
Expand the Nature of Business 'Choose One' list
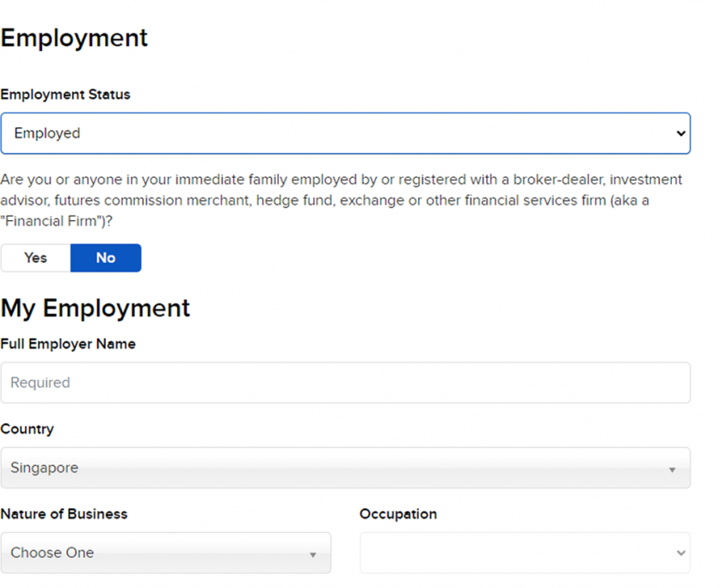click(x=165, y=553)
